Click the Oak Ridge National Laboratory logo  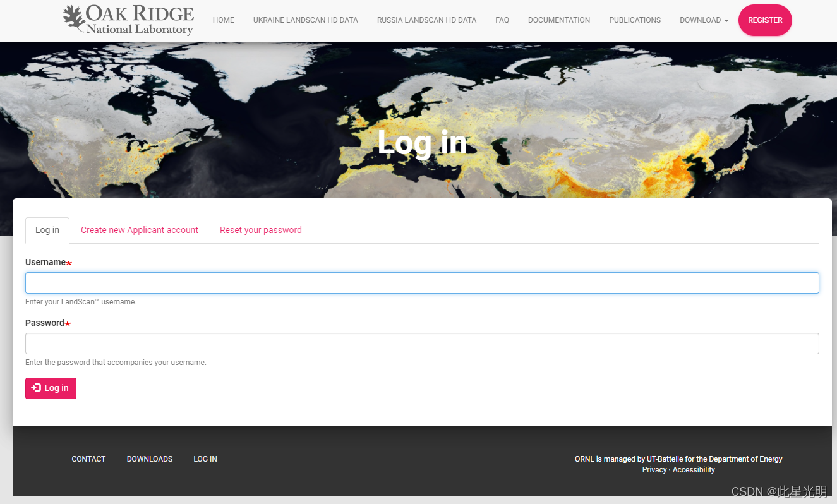[128, 20]
